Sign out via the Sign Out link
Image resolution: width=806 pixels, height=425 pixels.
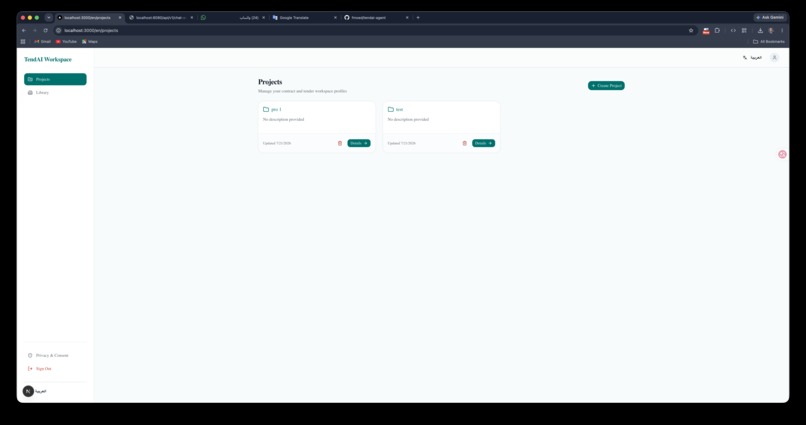coord(40,368)
